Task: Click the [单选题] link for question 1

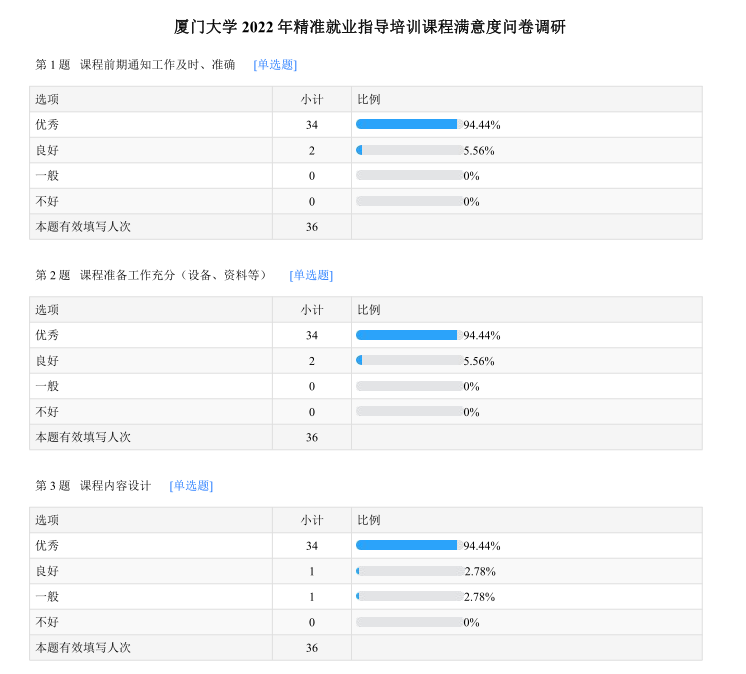Action: [275, 65]
